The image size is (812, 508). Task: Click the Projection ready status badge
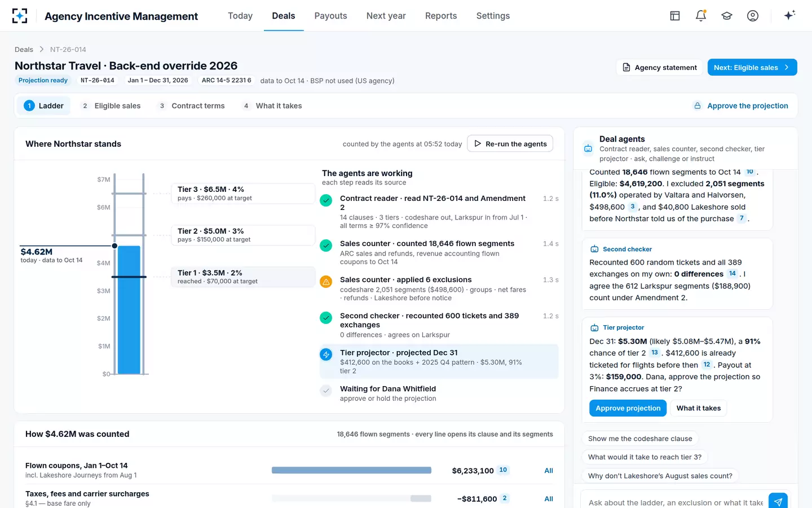pyautogui.click(x=43, y=80)
